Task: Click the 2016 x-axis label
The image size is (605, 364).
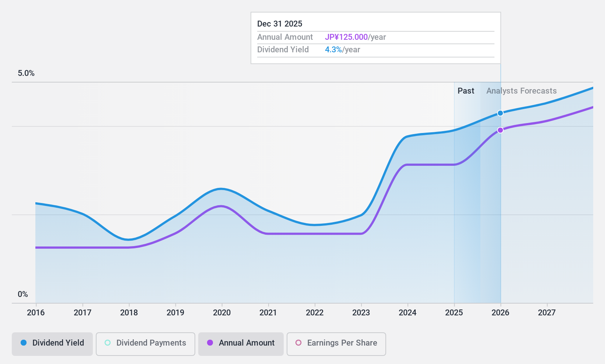Action: pos(36,313)
